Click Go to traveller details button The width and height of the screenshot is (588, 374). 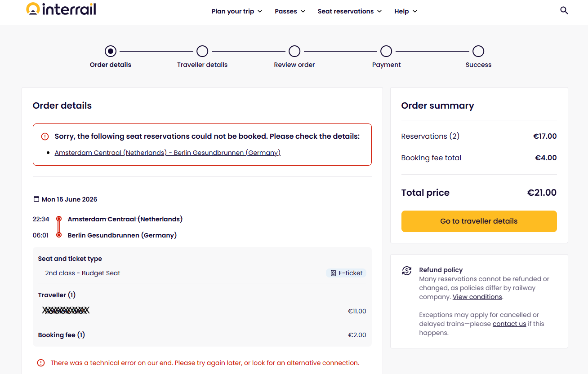[479, 221]
